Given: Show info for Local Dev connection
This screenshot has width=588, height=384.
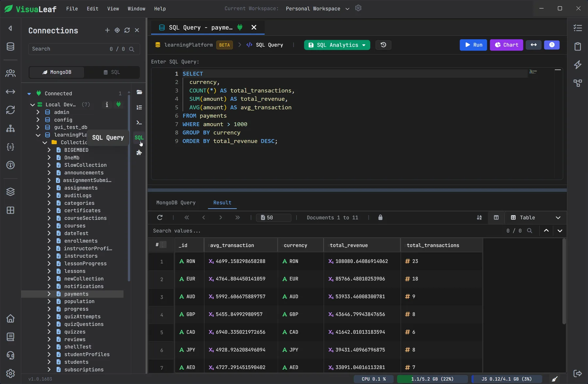Looking at the screenshot, I should (107, 105).
